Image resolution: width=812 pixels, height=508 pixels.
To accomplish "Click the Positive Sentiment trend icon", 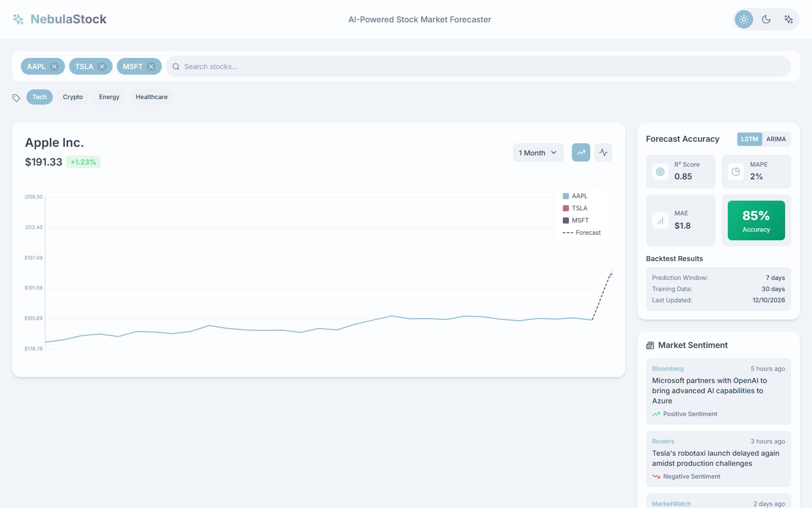I will (x=656, y=414).
